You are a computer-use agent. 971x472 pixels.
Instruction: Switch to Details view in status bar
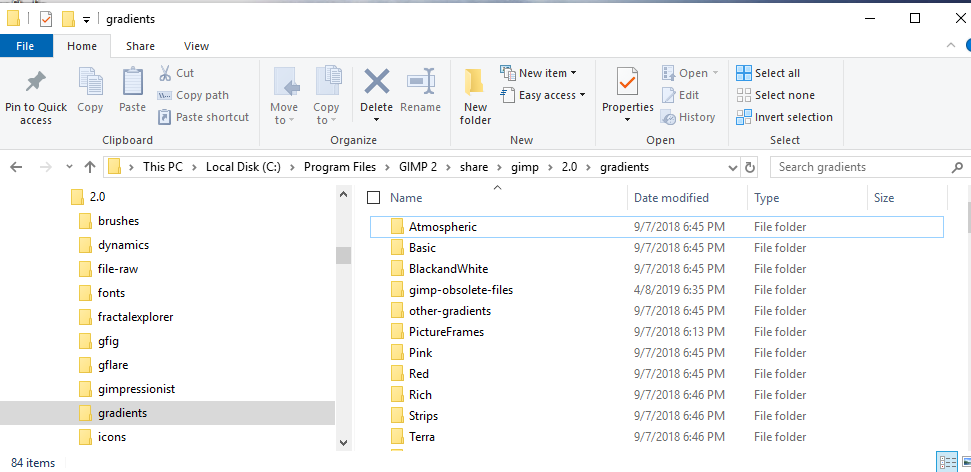pyautogui.click(x=947, y=462)
